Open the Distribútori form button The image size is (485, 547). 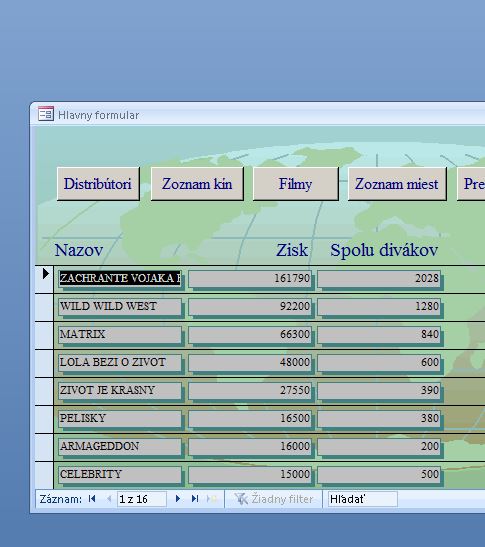98,184
